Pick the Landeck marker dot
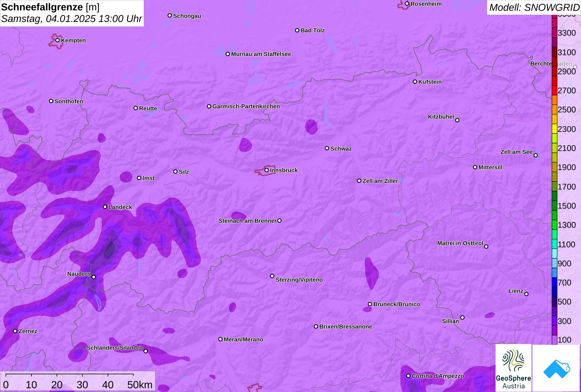The height and width of the screenshot is (392, 581). pos(105,207)
